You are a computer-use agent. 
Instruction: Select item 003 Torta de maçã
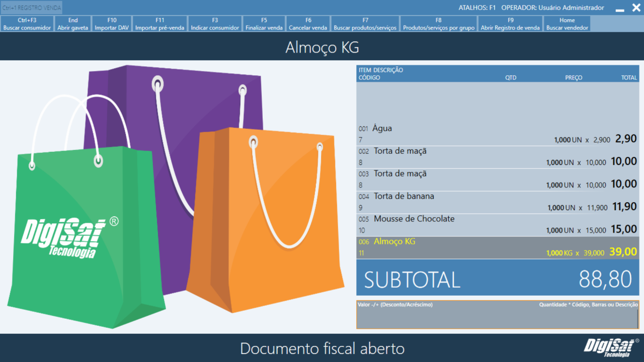(498, 179)
